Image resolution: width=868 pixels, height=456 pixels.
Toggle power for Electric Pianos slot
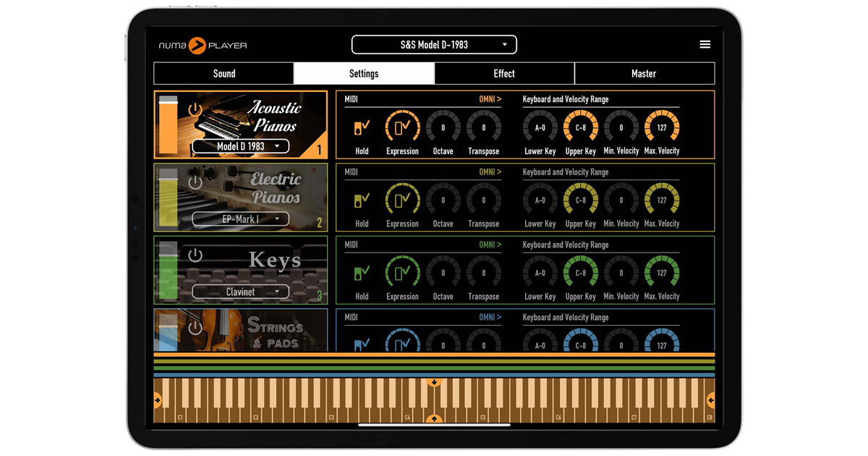pos(195,182)
